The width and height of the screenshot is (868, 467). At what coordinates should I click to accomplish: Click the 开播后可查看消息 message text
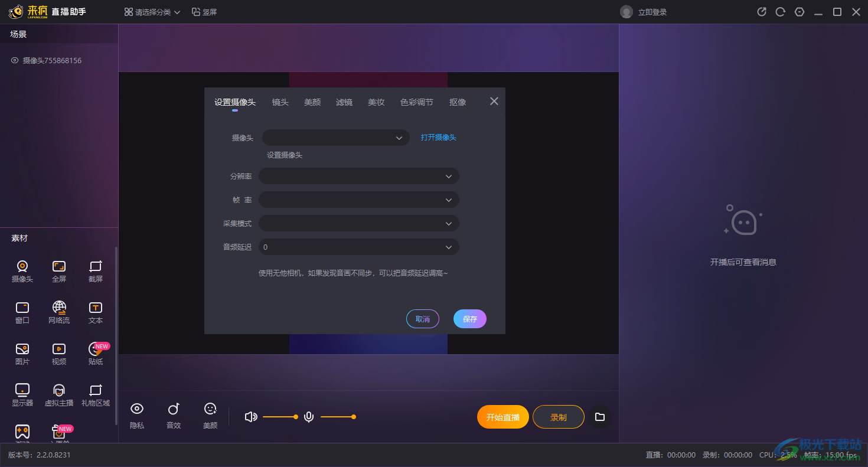pos(743,262)
